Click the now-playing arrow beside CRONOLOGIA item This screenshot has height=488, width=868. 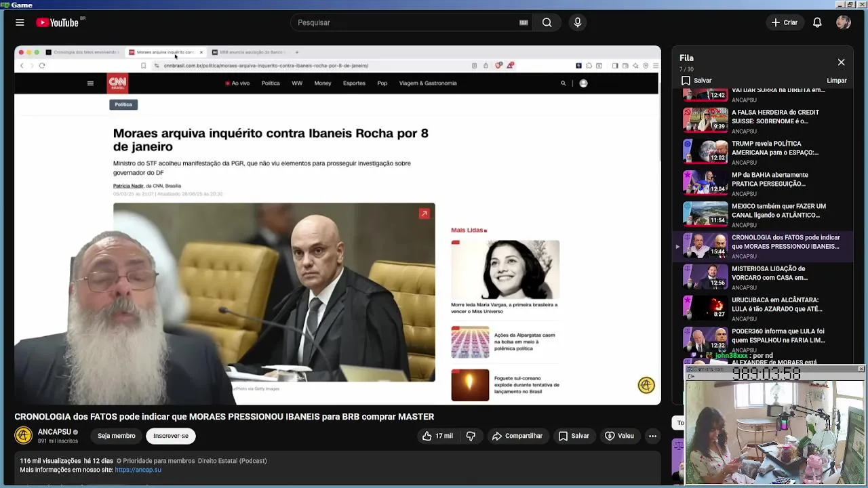point(677,247)
